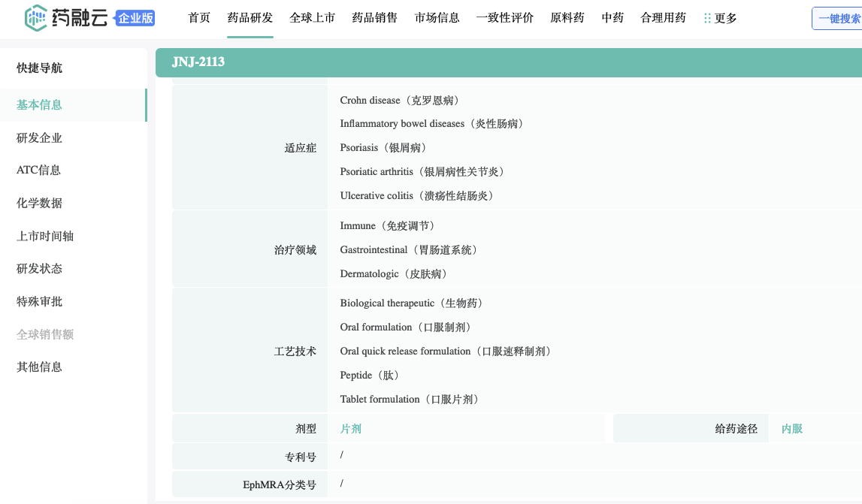Click the Gastrointestinal（胃肠道系统）entry

pos(409,250)
